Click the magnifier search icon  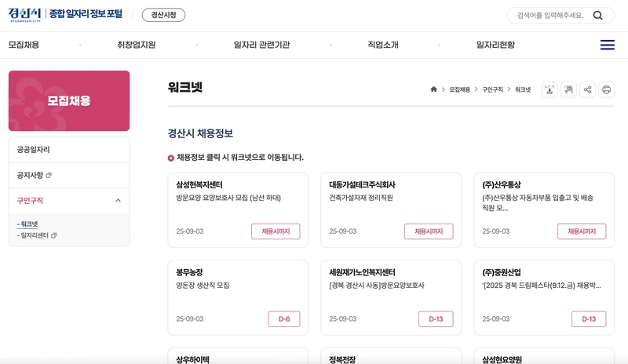598,15
